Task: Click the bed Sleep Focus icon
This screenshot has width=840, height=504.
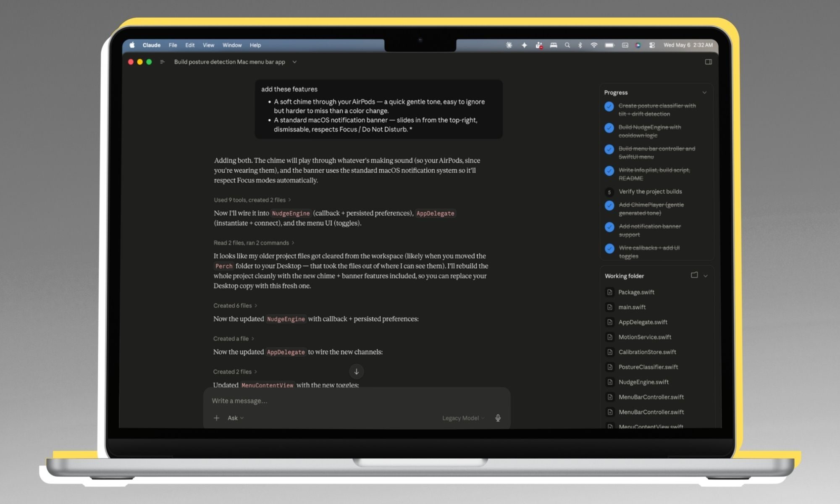Action: (554, 45)
